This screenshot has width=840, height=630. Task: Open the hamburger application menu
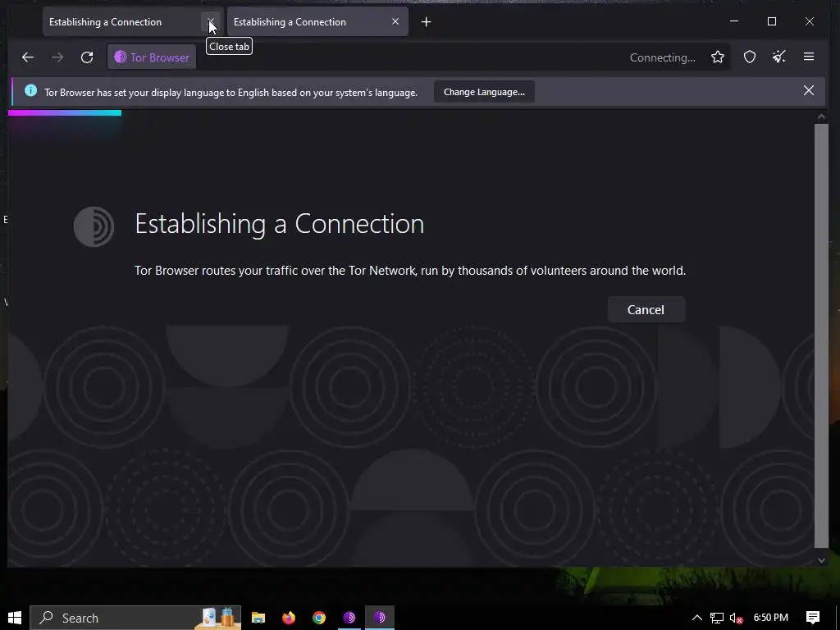pos(809,57)
